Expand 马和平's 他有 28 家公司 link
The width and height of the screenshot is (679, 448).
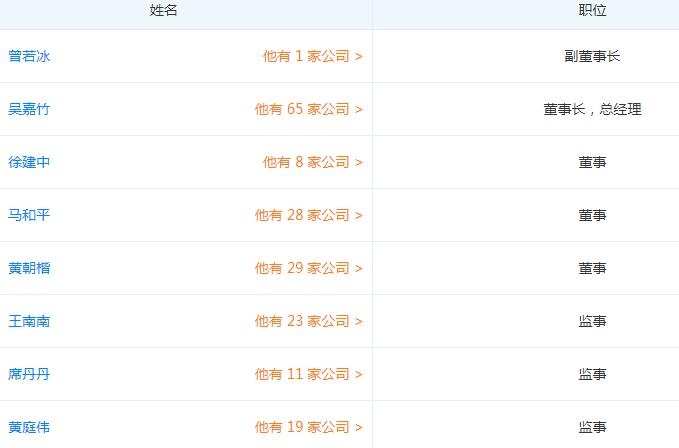(x=308, y=216)
